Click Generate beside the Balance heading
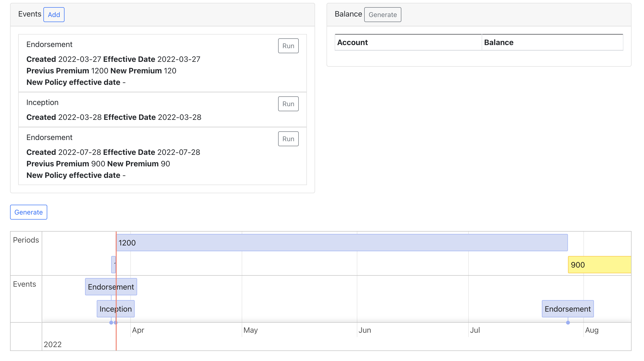 pos(382,14)
